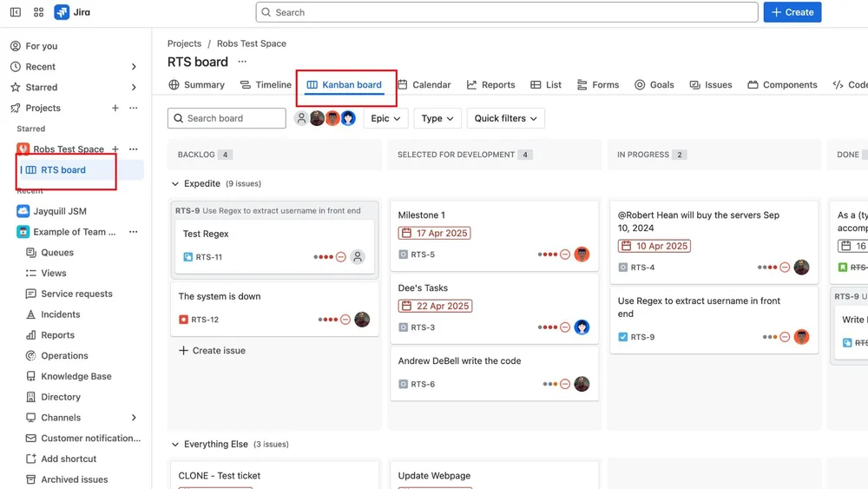Expand the Recent section chevron
868x489 pixels.
134,67
